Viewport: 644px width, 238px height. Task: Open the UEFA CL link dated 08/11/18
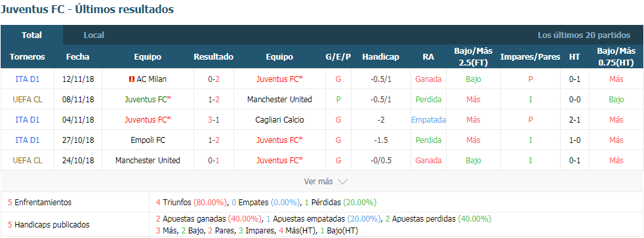point(28,99)
